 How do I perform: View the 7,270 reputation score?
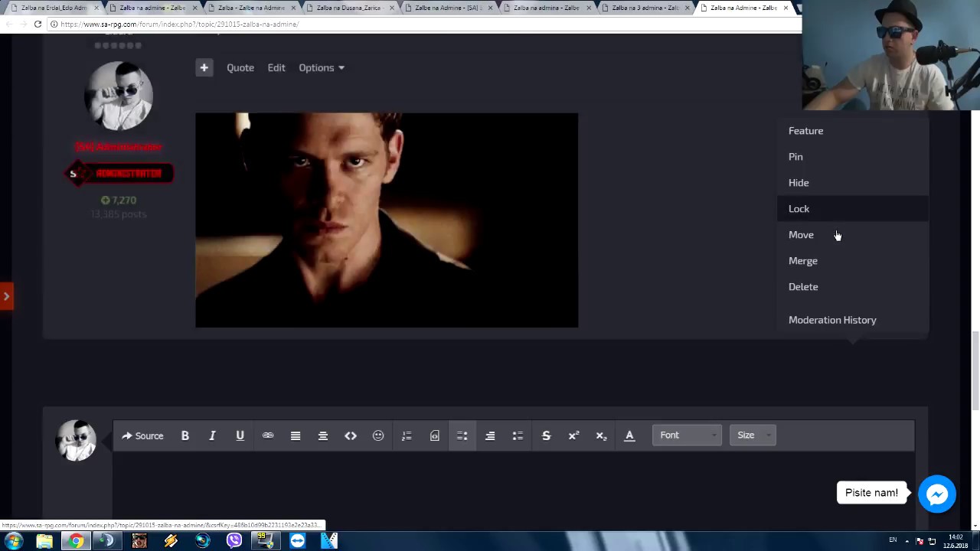click(x=119, y=201)
